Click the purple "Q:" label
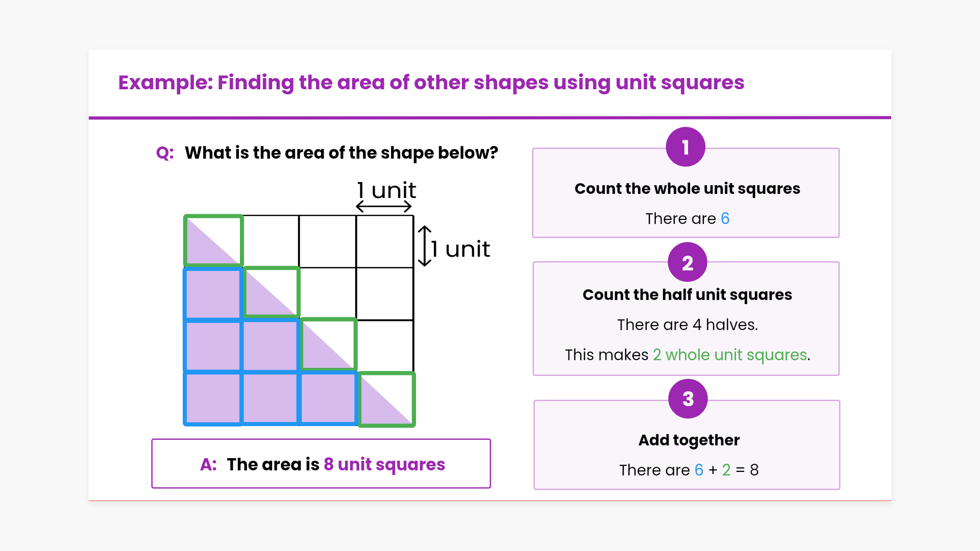The width and height of the screenshot is (980, 551). (165, 153)
